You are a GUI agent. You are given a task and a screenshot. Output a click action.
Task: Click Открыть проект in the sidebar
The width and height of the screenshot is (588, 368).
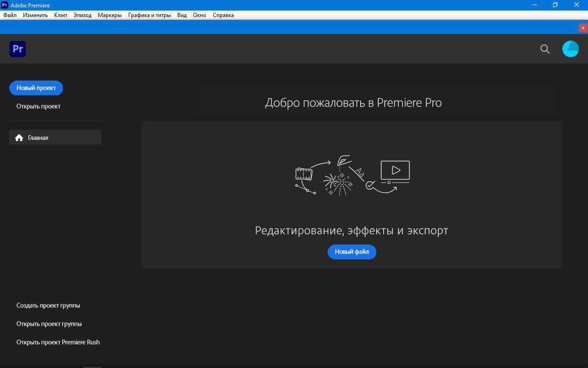pyautogui.click(x=39, y=106)
